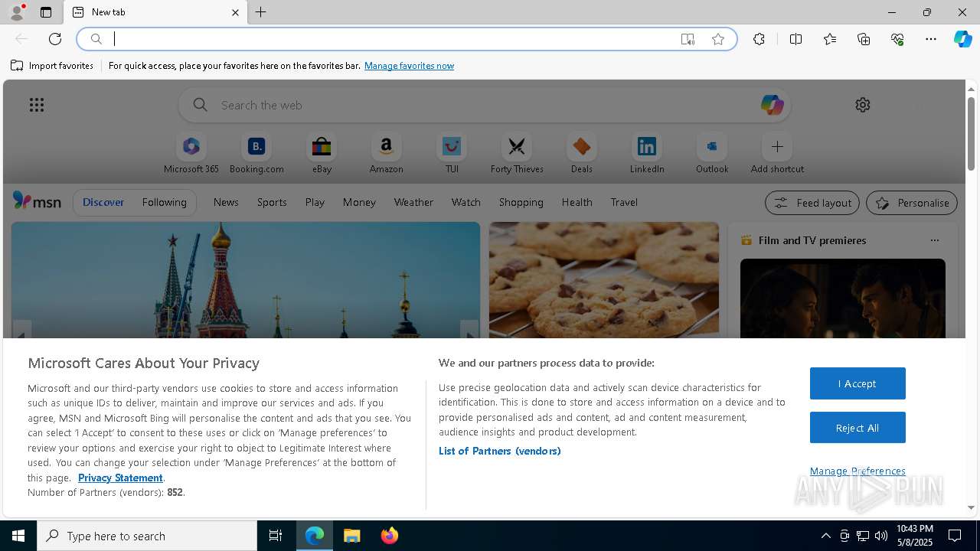This screenshot has height=551, width=980.
Task: Open a new tab with plus button
Action: [261, 12]
